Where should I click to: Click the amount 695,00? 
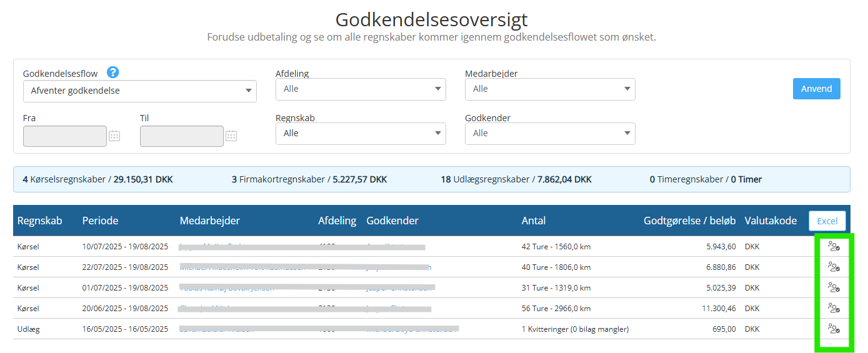point(724,329)
